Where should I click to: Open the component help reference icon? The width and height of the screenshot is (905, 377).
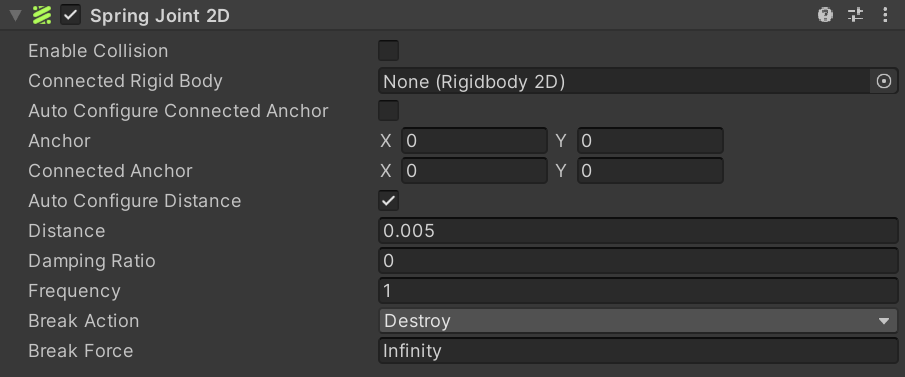pos(825,15)
